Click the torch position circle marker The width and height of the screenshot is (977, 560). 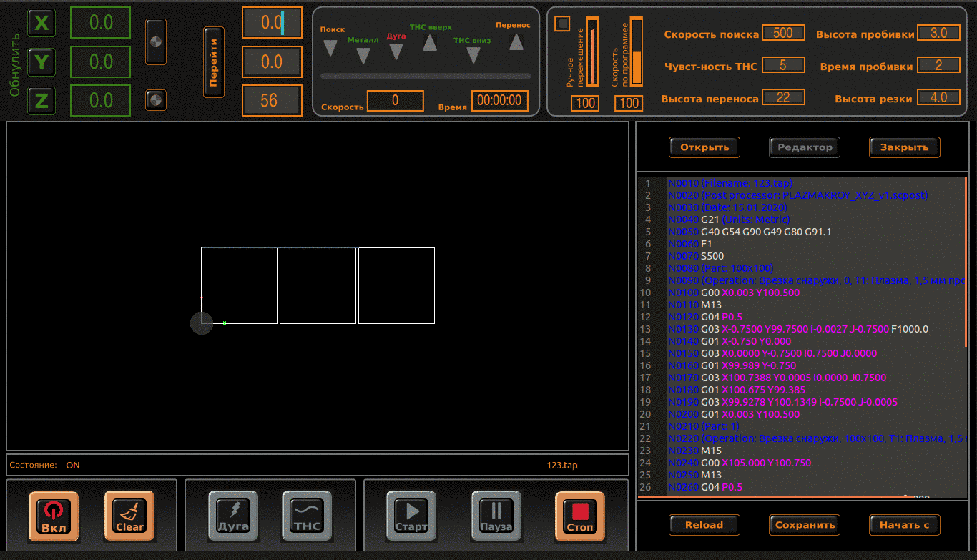(202, 323)
